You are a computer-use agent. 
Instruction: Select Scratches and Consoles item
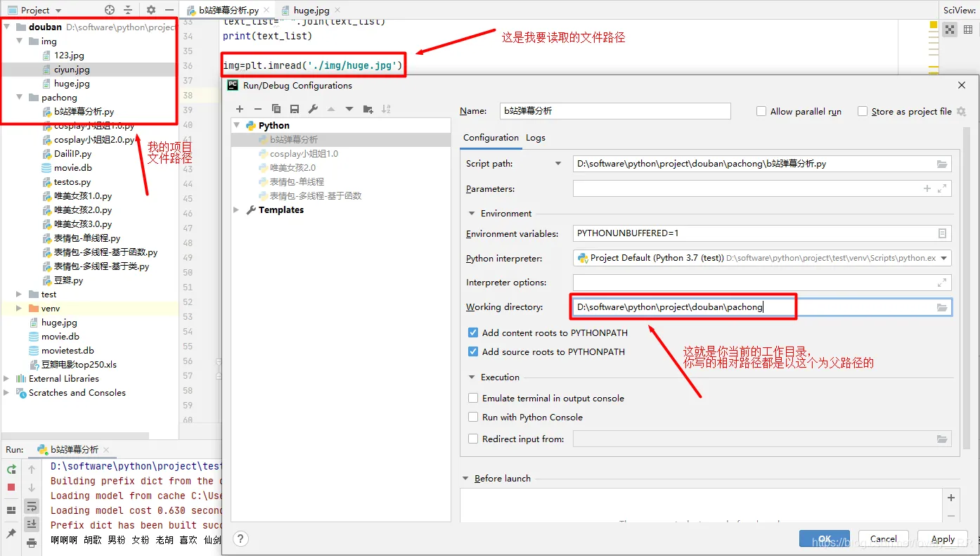77,392
